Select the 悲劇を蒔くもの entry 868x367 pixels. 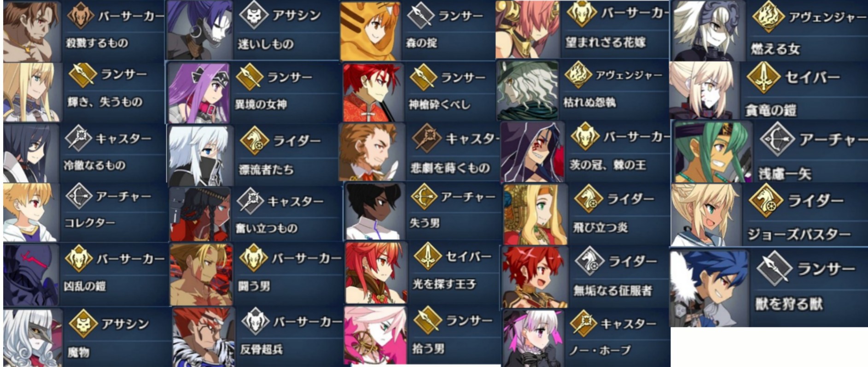pos(419,152)
